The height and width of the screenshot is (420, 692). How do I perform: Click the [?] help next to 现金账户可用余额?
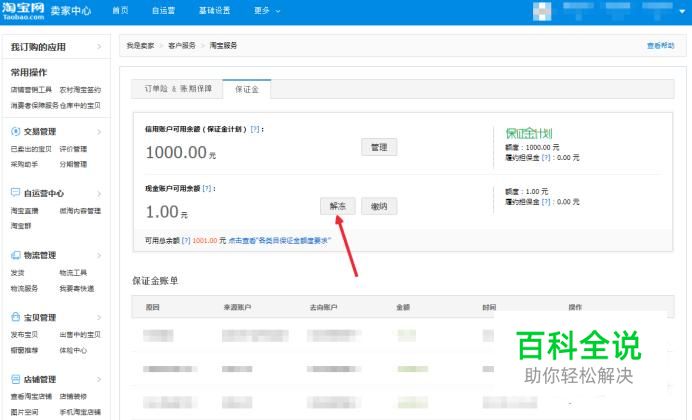207,188
